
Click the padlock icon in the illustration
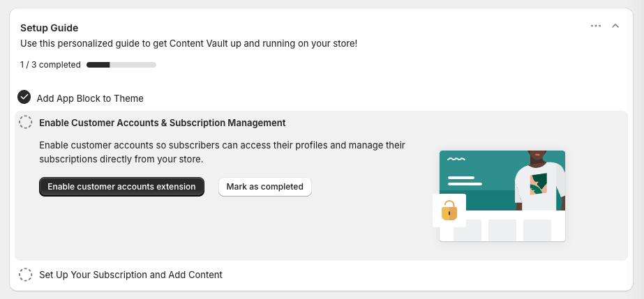449,210
